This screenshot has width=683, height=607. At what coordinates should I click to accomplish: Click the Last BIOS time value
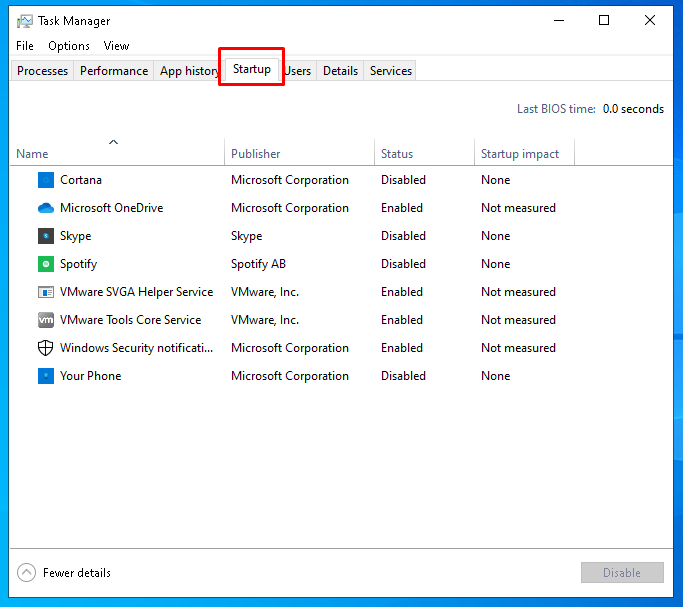(633, 109)
